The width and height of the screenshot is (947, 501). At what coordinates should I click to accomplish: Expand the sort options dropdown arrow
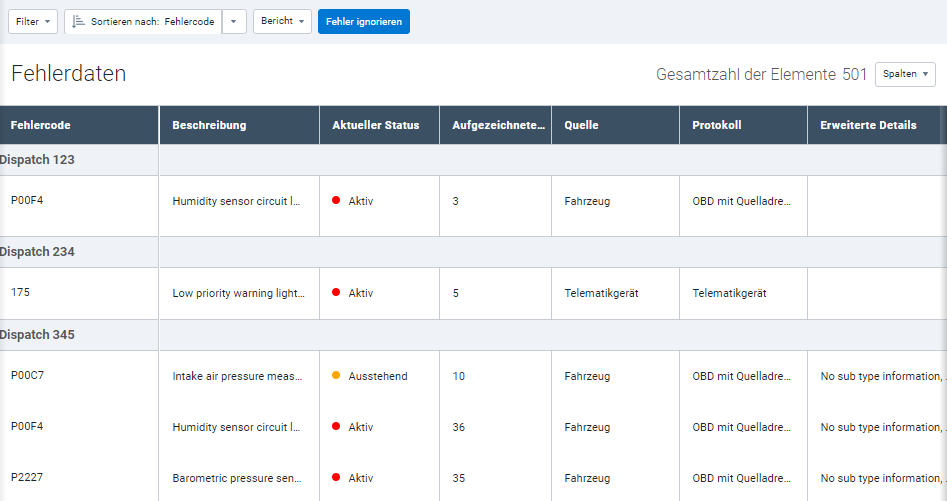[x=234, y=22]
